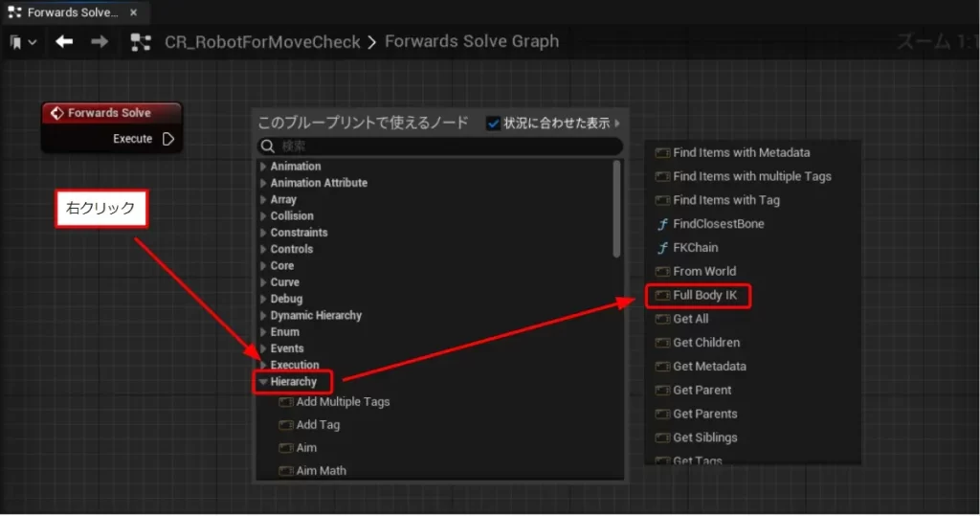Open the bookmark dropdown in toolbar

click(x=24, y=43)
